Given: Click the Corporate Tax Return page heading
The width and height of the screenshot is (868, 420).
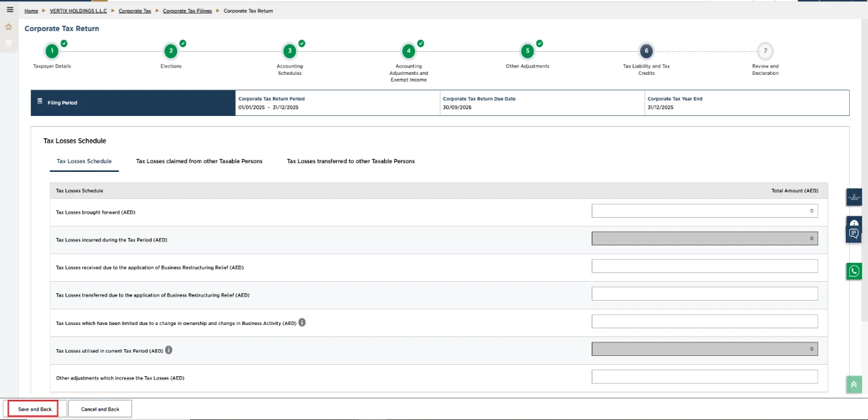Looking at the screenshot, I should click(x=62, y=28).
